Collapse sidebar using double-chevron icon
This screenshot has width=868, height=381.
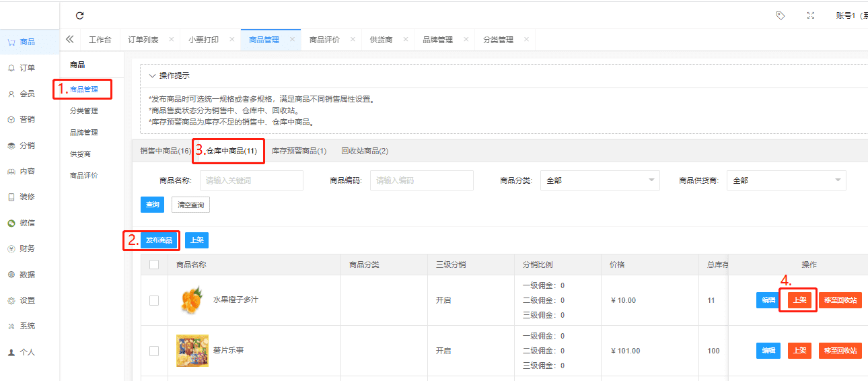coord(69,39)
